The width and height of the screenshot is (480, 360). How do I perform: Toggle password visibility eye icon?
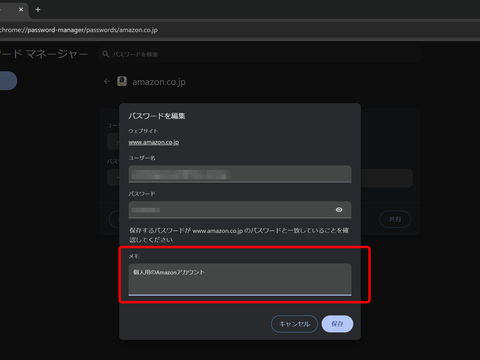click(339, 210)
